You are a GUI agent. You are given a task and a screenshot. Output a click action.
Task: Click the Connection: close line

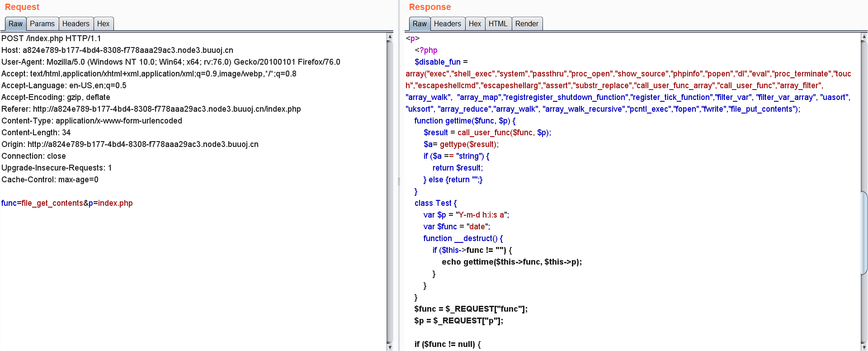pos(33,156)
